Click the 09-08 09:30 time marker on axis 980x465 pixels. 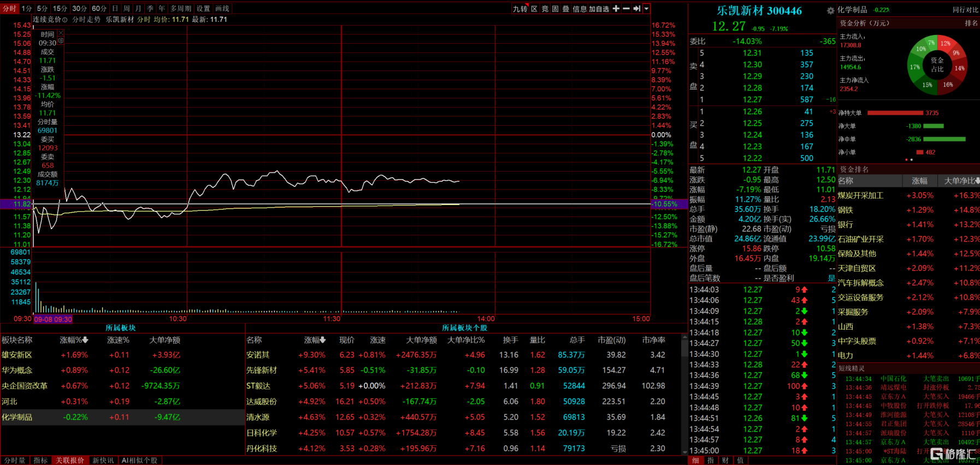[x=52, y=319]
